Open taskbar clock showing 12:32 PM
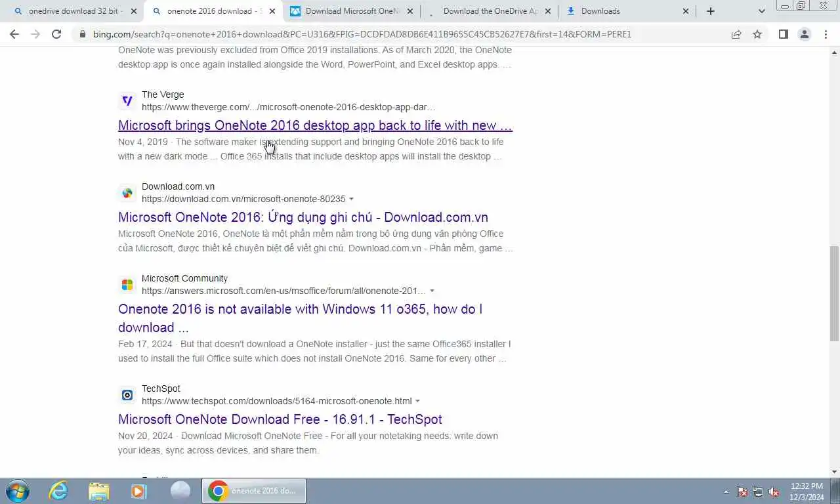The image size is (840, 504). coord(807,492)
